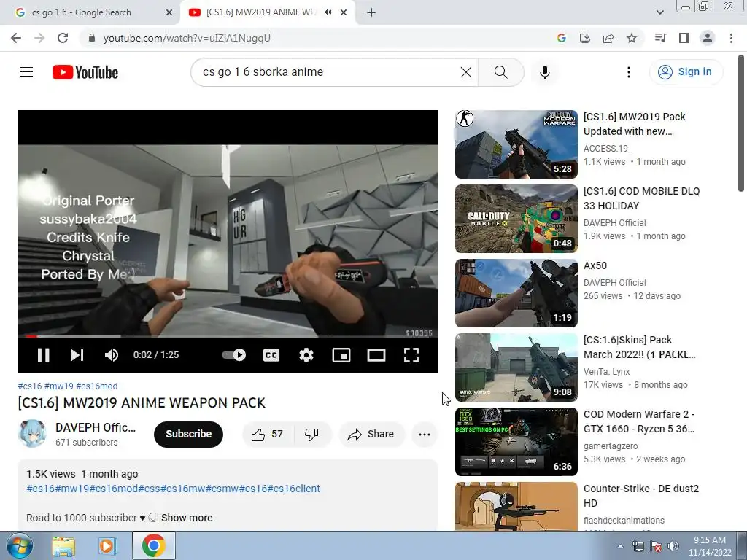The width and height of the screenshot is (747, 560).
Task: Go to YouTube home via logo
Action: [85, 72]
